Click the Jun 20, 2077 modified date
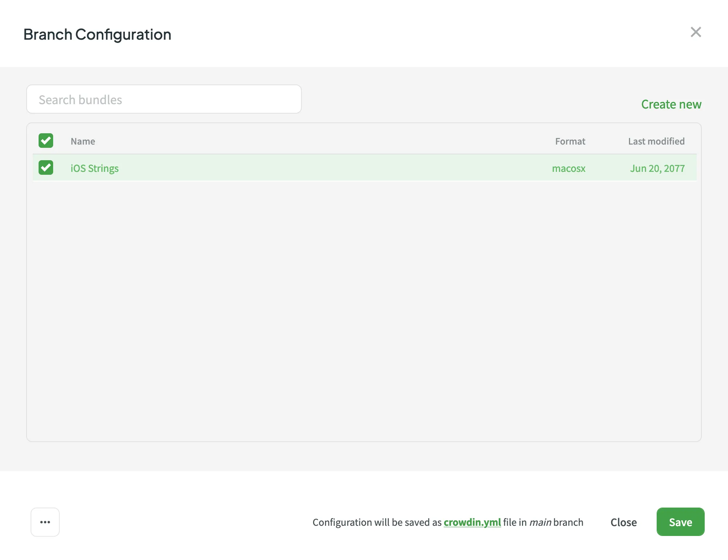This screenshot has width=728, height=560. coord(657,168)
